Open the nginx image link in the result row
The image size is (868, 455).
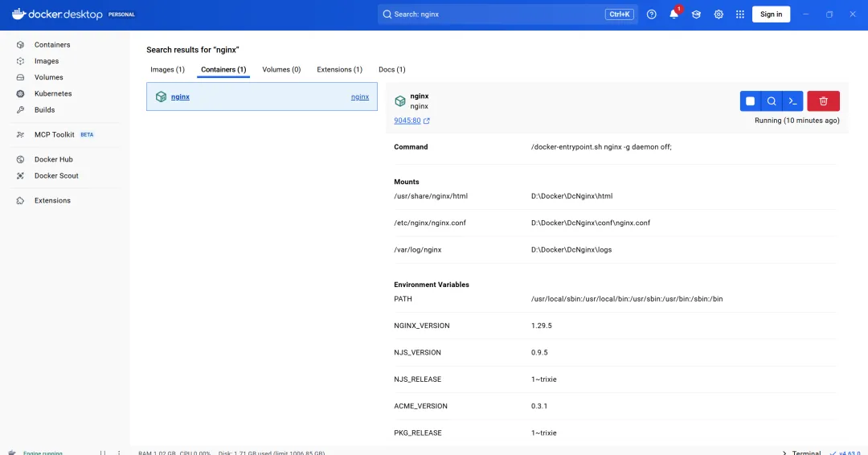pyautogui.click(x=360, y=96)
